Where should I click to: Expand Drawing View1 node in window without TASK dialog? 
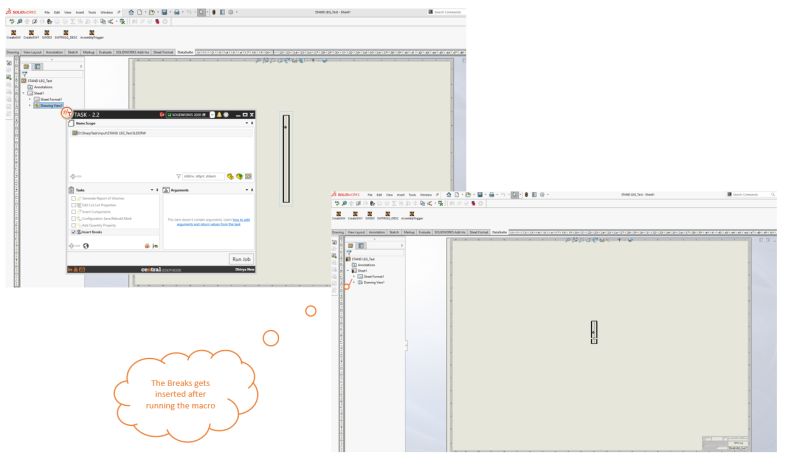[x=354, y=282]
